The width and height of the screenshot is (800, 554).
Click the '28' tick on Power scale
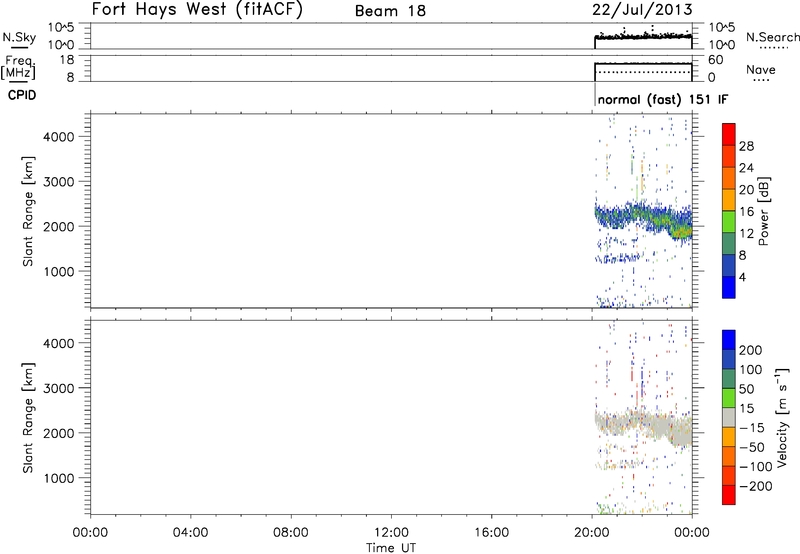click(x=746, y=146)
